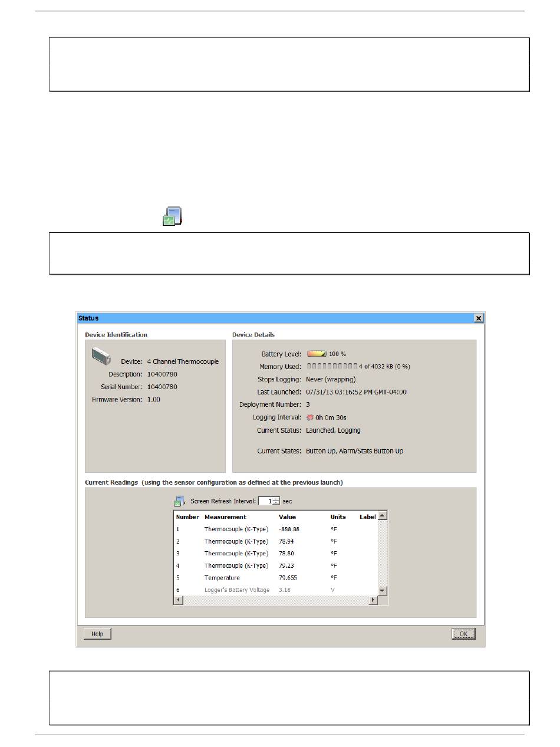This screenshot has height=747, width=560.
Task: Click the horizontal scrollbar track of readings table
Action: click(x=275, y=600)
